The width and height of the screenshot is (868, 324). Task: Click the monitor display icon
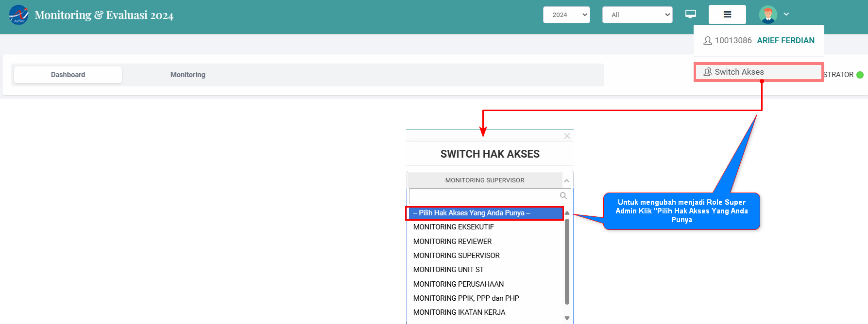690,15
